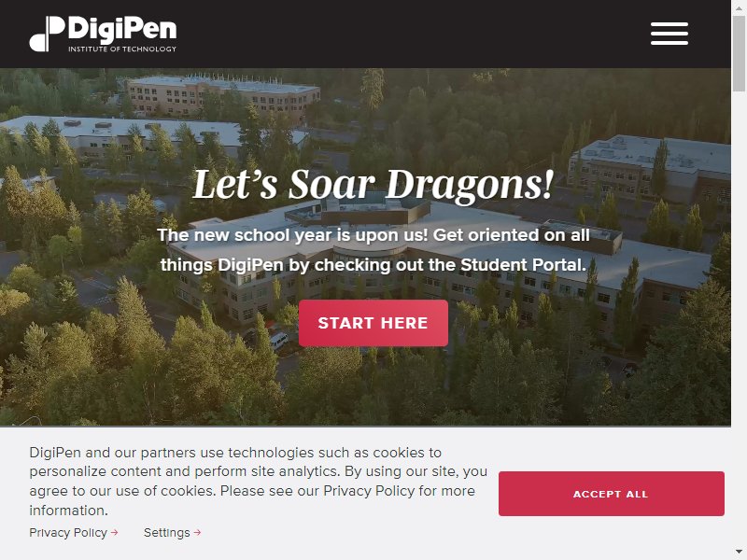The image size is (747, 560).
Task: Click the red arrow beside Privacy Policy
Action: 114,533
